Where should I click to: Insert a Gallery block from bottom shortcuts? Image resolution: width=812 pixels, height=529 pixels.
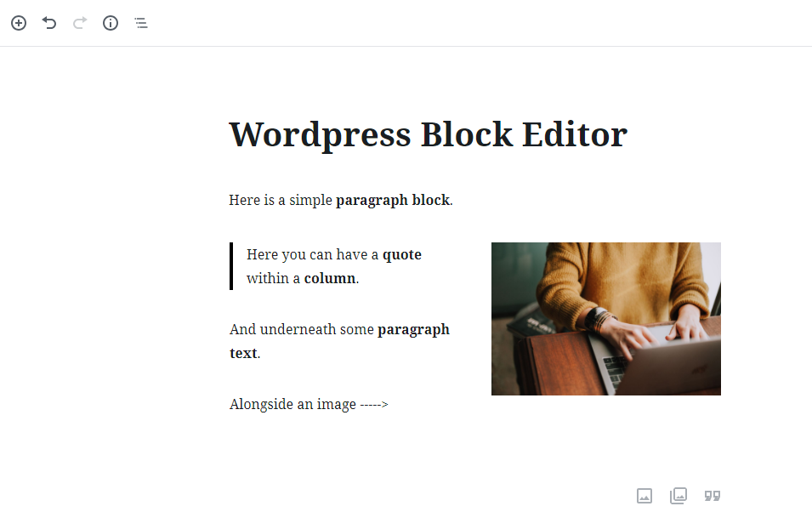679,496
